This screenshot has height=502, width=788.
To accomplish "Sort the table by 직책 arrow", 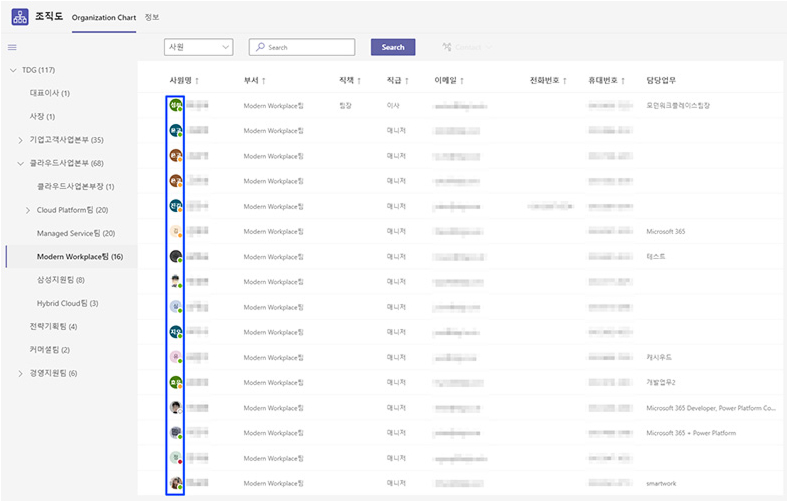I will point(359,81).
